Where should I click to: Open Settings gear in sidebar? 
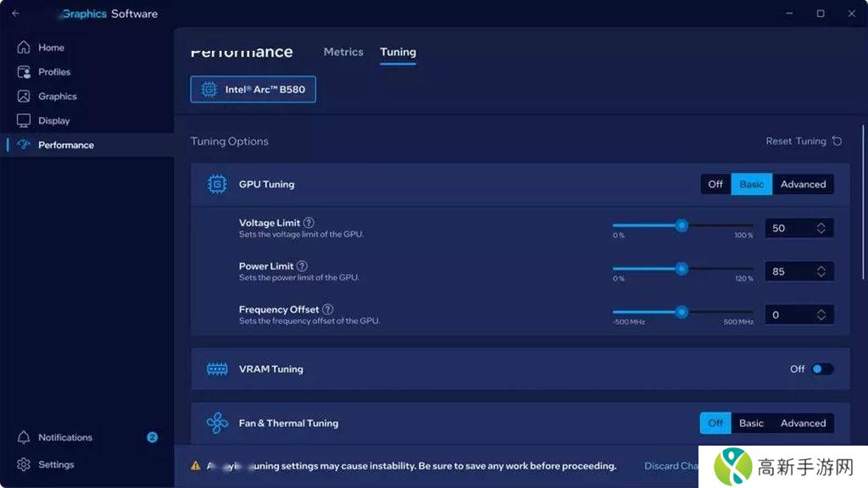(24, 464)
